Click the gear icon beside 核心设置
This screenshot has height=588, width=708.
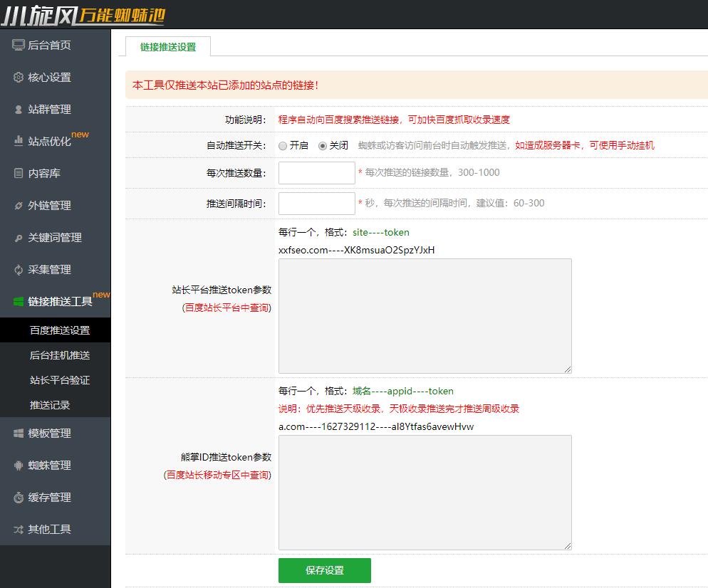[x=18, y=77]
